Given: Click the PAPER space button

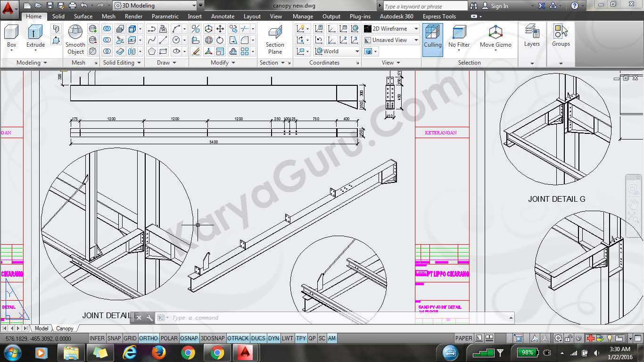Looking at the screenshot, I should (x=463, y=338).
